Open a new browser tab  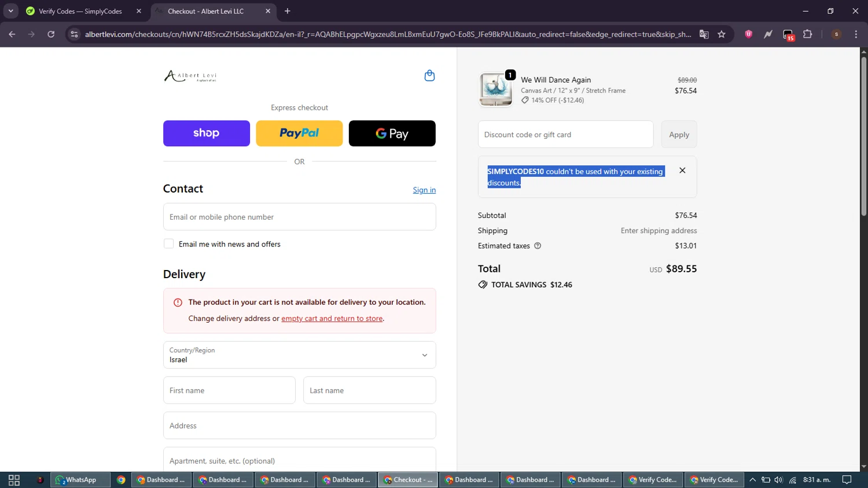288,11
